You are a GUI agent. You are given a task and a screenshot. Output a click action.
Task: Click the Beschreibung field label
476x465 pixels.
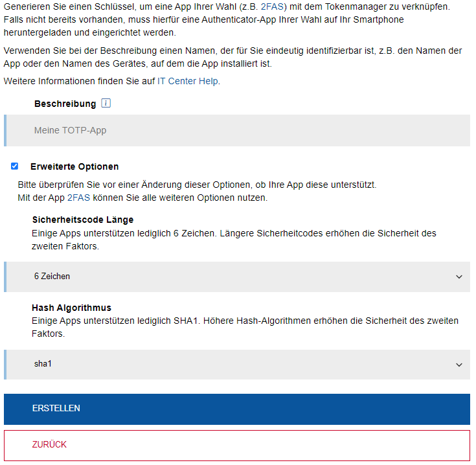click(65, 104)
